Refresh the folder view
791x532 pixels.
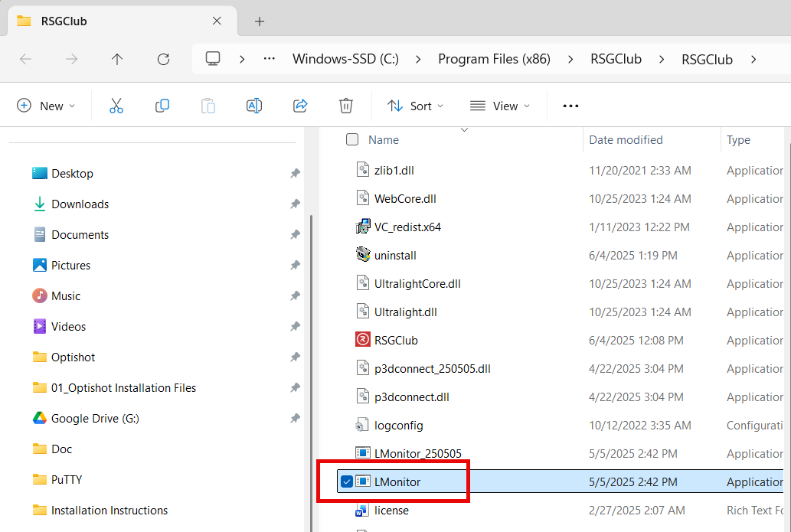[163, 60]
